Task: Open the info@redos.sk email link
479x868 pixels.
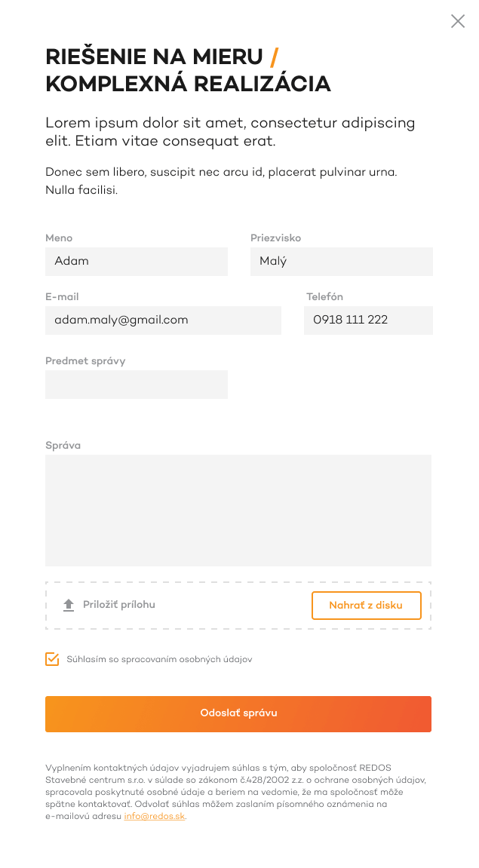Action: coord(155,817)
